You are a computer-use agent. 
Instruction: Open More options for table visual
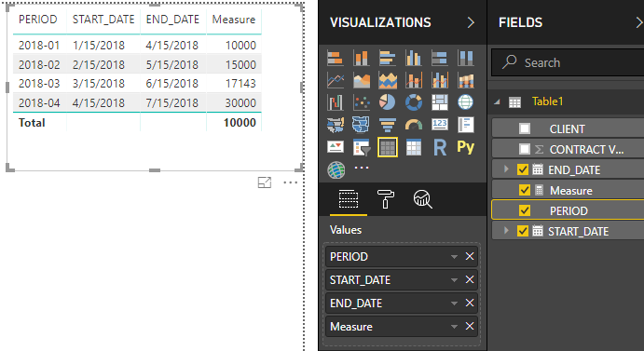291,182
